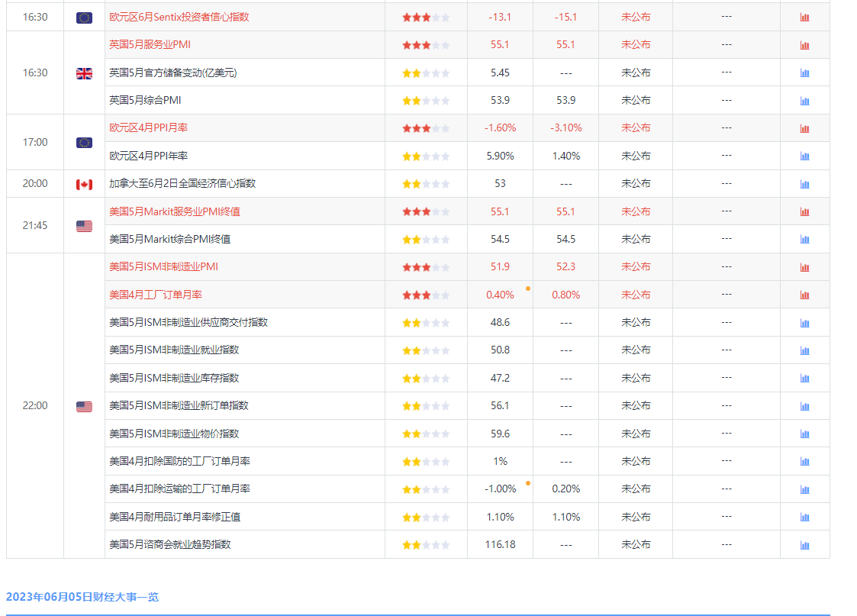
Task: Select 美国5月ISM非制造业库存指数 title
Action: point(174,378)
